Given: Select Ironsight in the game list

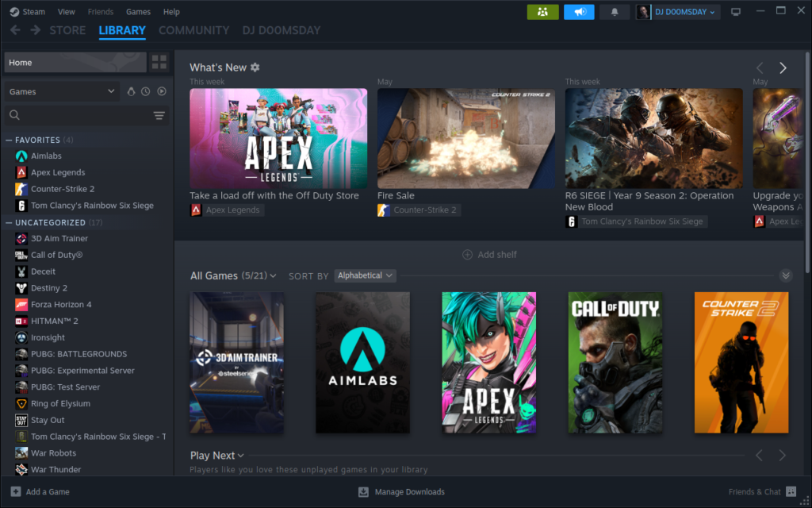Looking at the screenshot, I should pyautogui.click(x=48, y=337).
